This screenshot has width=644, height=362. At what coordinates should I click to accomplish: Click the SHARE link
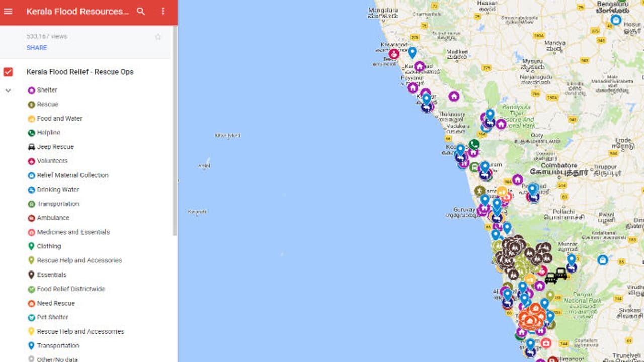[36, 48]
